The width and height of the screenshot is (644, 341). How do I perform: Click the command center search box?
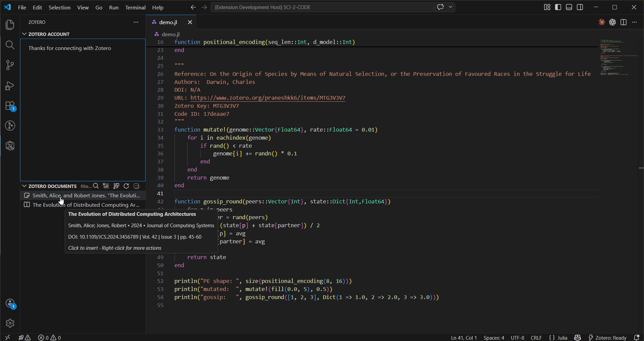pyautogui.click(x=322, y=7)
